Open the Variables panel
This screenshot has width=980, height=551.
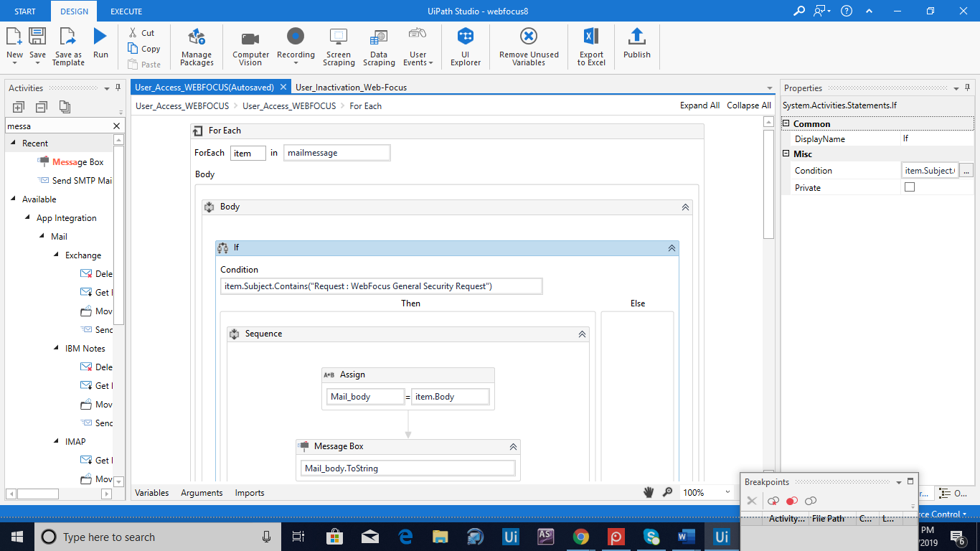coord(152,493)
